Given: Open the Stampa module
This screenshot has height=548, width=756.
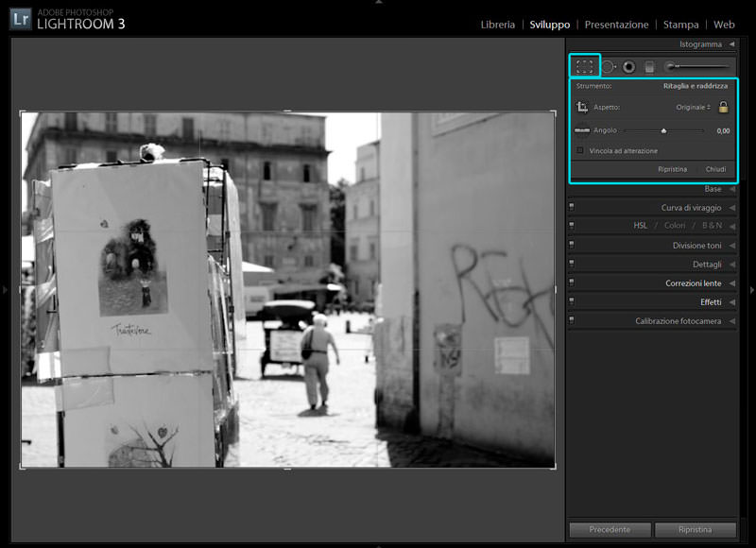Looking at the screenshot, I should point(680,25).
